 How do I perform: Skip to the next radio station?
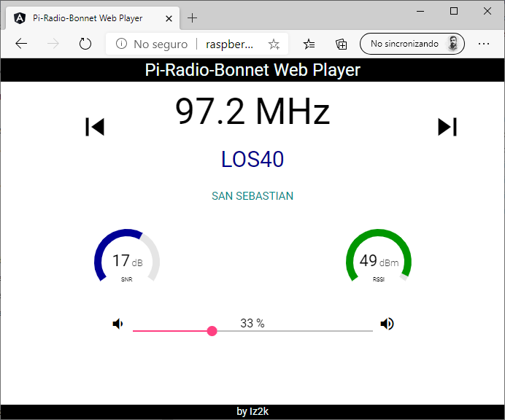(x=447, y=127)
